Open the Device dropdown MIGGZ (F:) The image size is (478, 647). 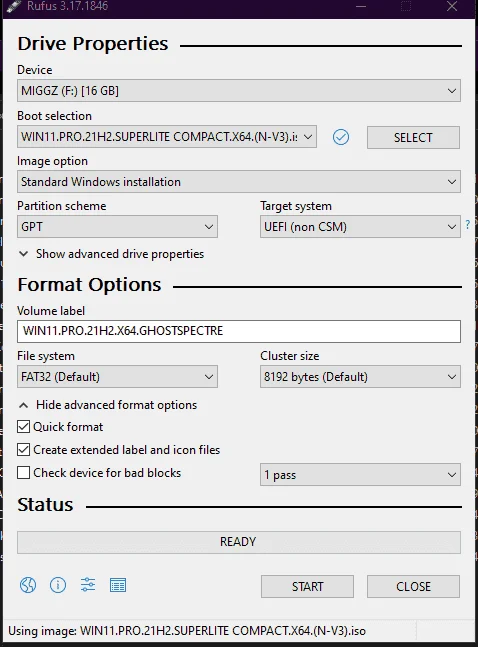click(x=239, y=90)
